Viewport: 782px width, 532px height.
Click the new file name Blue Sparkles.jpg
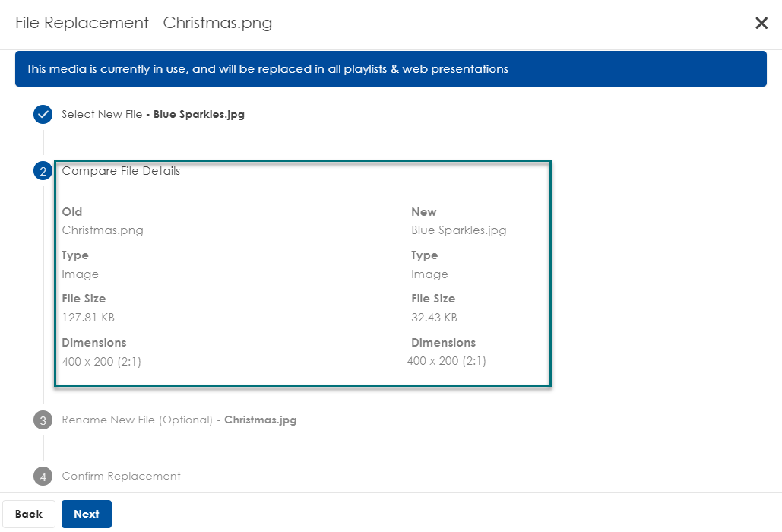point(458,230)
